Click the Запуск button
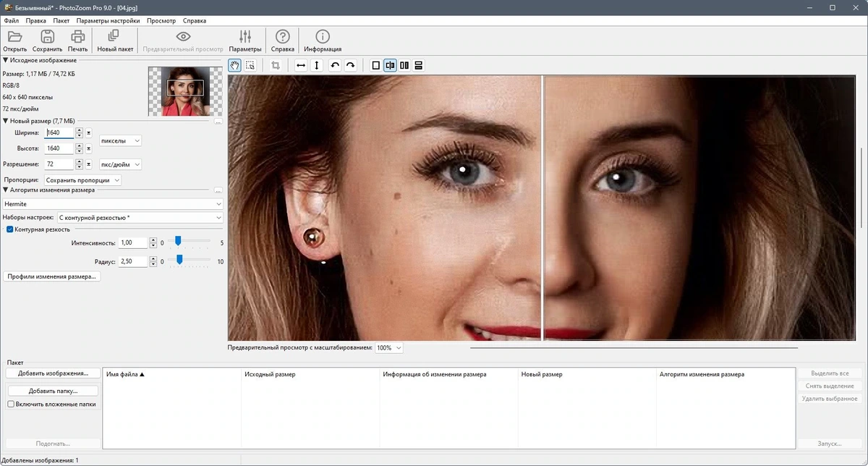Image resolution: width=868 pixels, height=466 pixels. pos(830,444)
